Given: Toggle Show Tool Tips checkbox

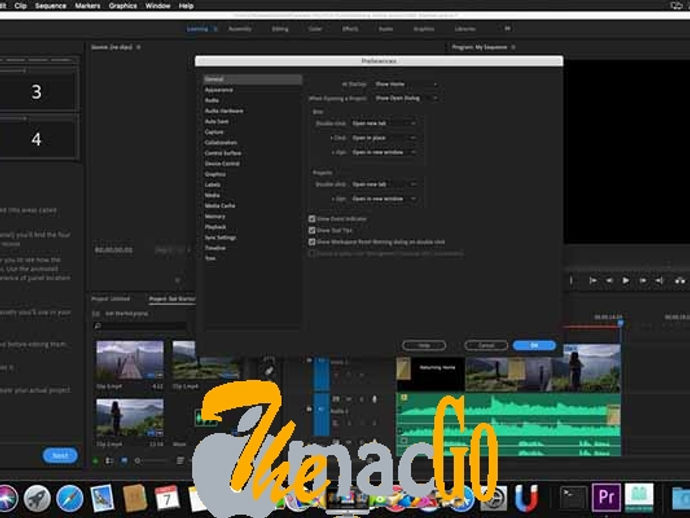Looking at the screenshot, I should tap(312, 230).
